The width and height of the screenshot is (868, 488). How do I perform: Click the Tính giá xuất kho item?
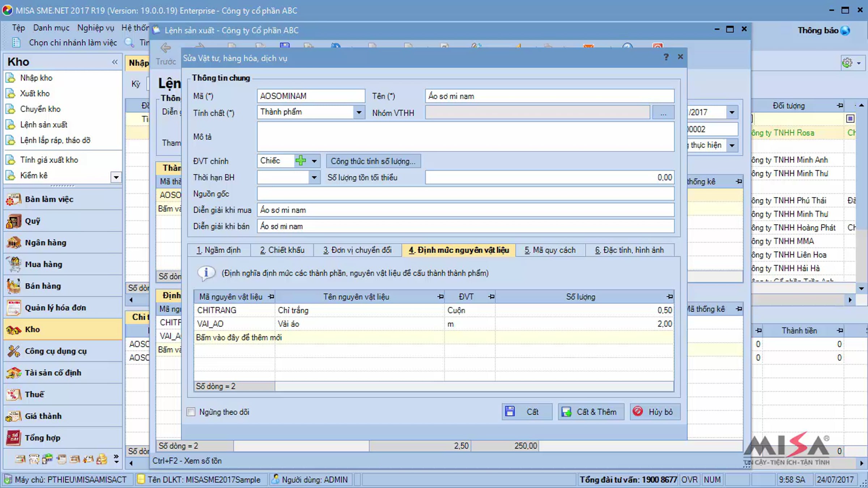[x=49, y=160]
